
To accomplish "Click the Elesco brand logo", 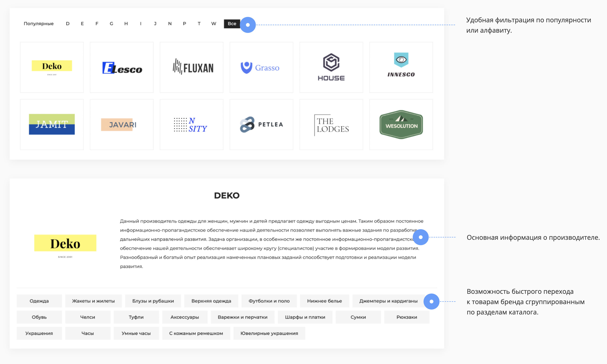I will pyautogui.click(x=122, y=68).
